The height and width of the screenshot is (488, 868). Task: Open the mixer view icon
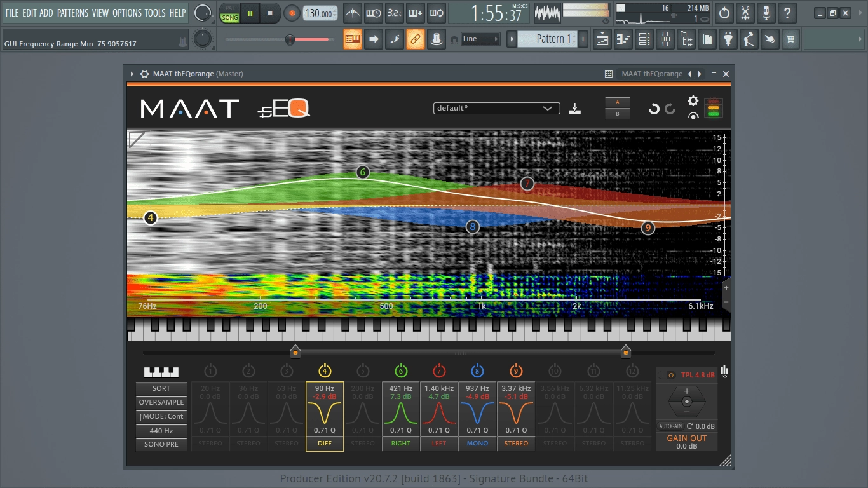[x=665, y=39]
